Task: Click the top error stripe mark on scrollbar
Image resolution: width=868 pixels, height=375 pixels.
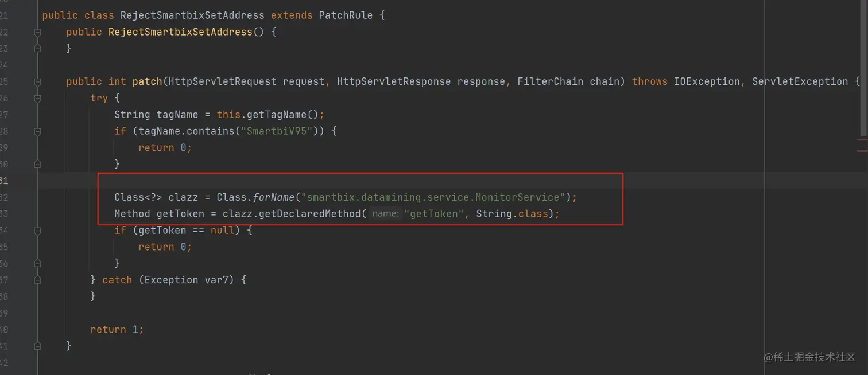Action: 862,139
